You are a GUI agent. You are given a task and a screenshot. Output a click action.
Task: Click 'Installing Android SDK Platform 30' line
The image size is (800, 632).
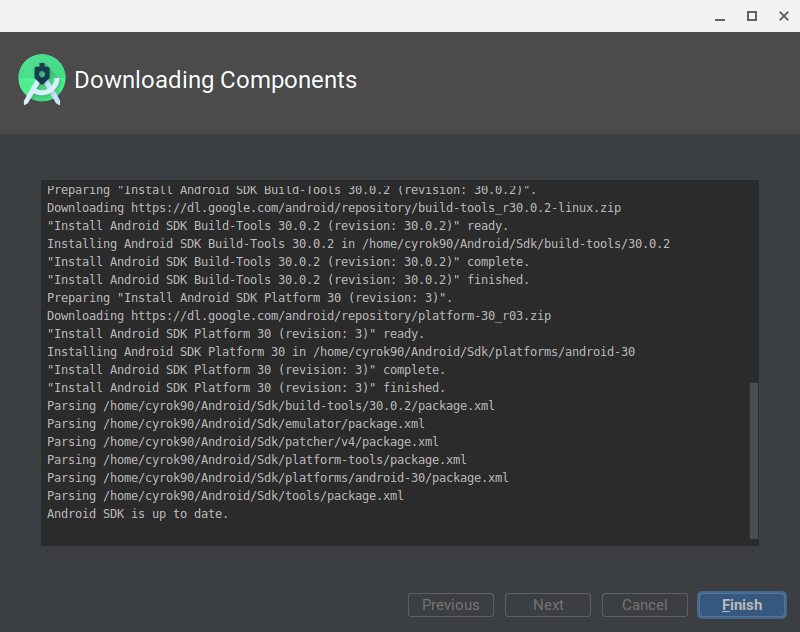point(341,351)
